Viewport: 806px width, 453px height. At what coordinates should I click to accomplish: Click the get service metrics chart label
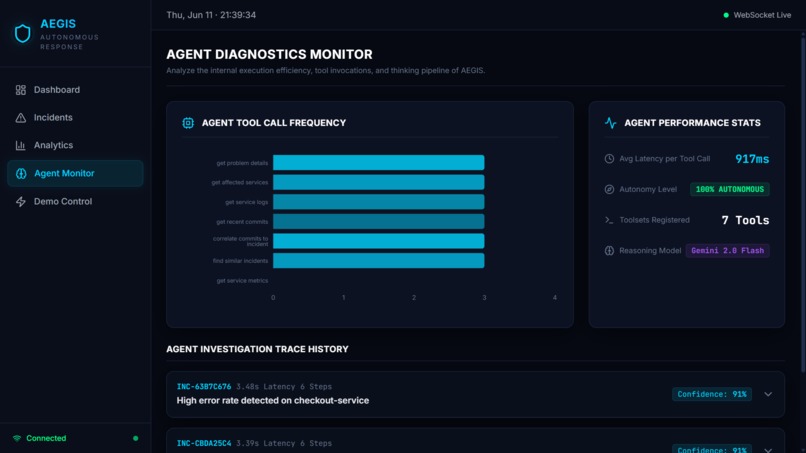[242, 281]
